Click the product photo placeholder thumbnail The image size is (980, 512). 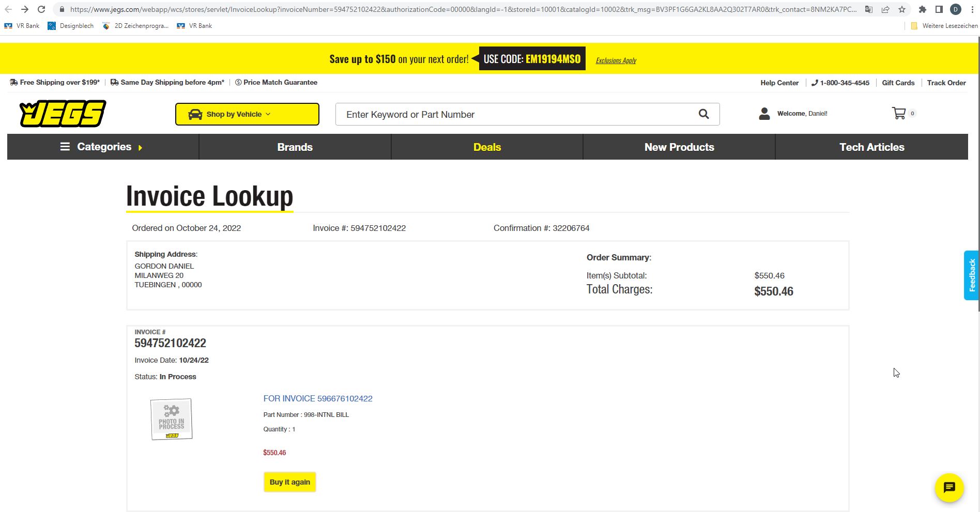172,419
